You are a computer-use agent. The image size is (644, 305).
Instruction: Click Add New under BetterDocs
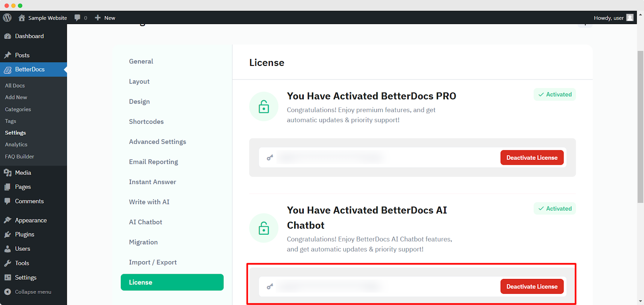click(x=16, y=97)
